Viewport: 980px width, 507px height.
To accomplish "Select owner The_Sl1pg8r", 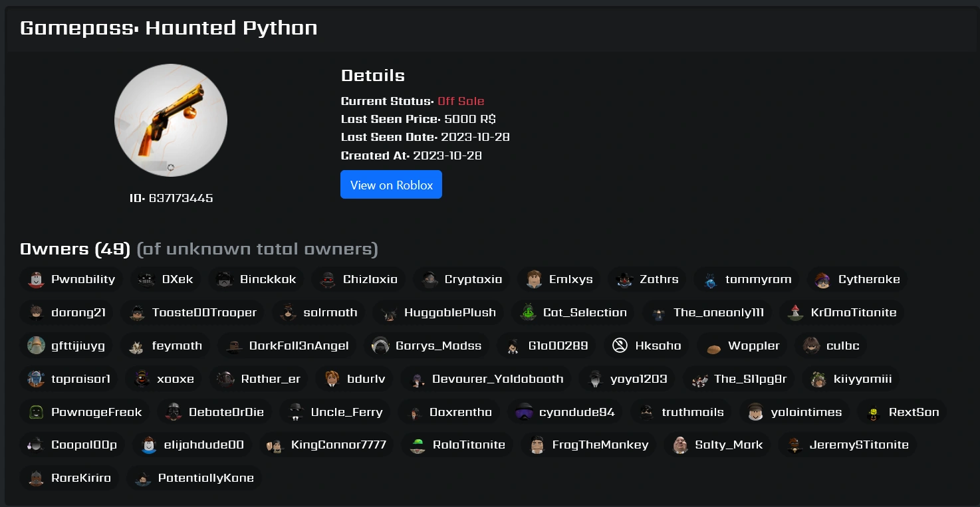I will [x=739, y=379].
